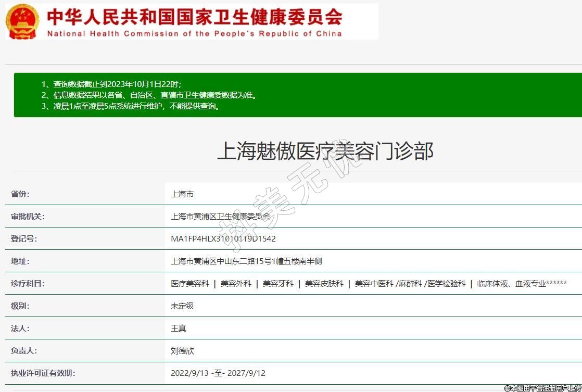Screen dimensions: 582x392
Task: Click the 法人 row label
Action: point(20,328)
